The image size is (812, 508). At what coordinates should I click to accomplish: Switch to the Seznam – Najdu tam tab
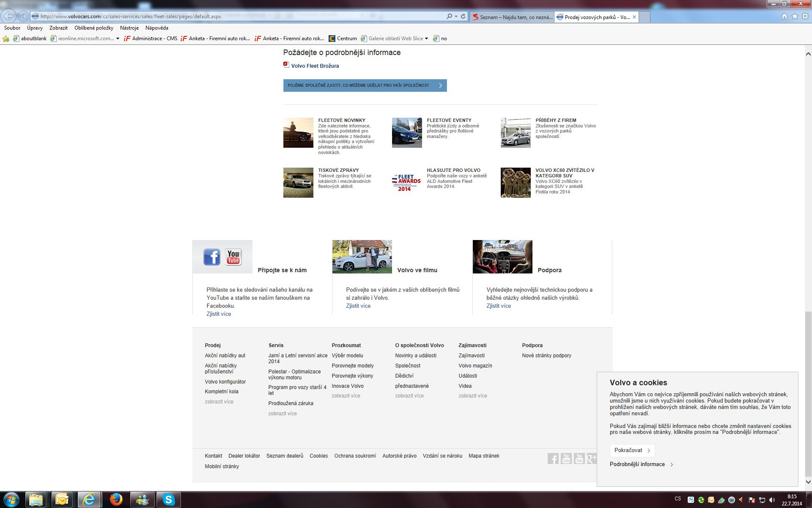pyautogui.click(x=512, y=17)
